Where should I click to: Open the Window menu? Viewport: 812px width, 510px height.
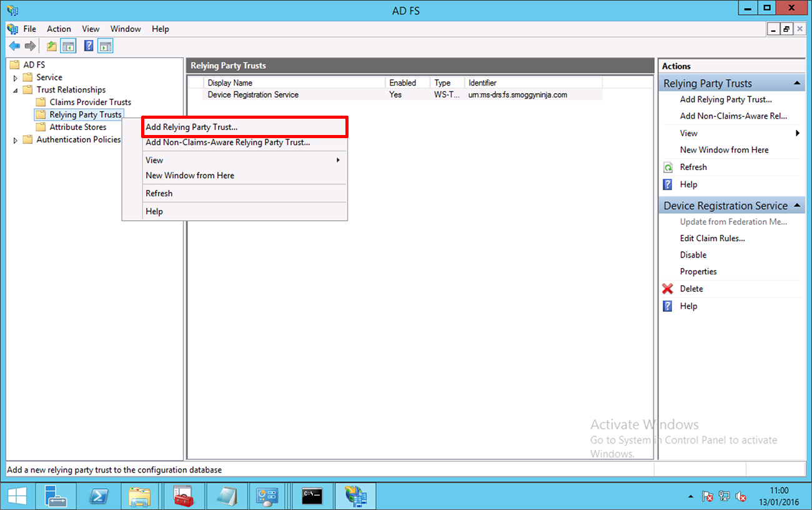tap(126, 29)
